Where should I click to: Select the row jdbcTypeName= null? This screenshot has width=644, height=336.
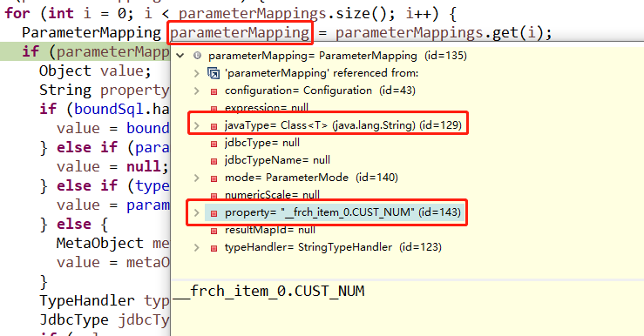(277, 159)
